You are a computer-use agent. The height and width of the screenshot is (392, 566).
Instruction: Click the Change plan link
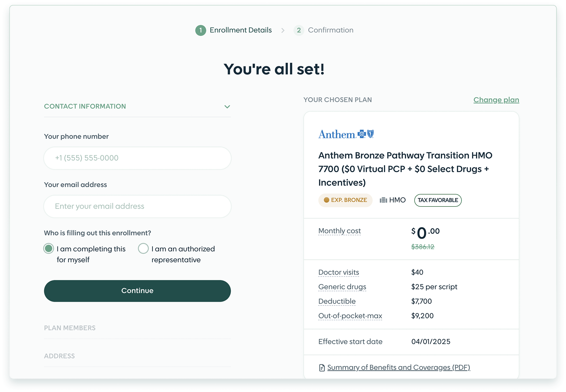coord(496,100)
